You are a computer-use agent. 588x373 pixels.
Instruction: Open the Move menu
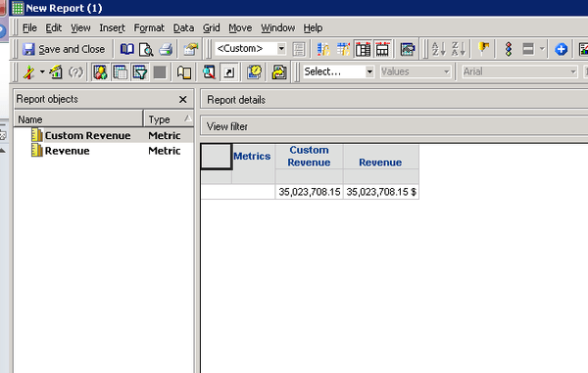tap(240, 28)
